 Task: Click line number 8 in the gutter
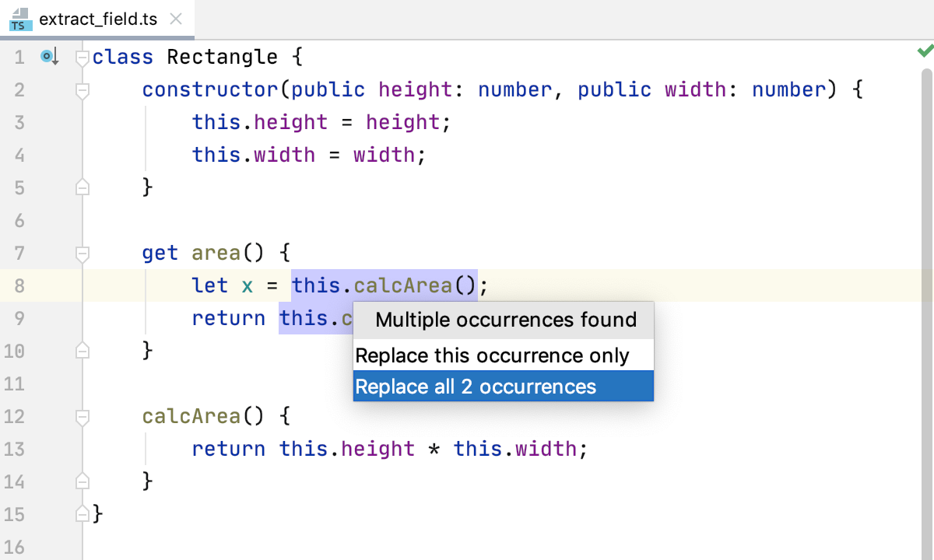(x=19, y=285)
